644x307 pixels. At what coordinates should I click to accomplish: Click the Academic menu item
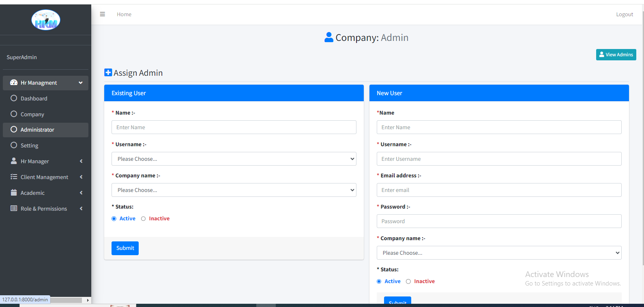(x=45, y=193)
